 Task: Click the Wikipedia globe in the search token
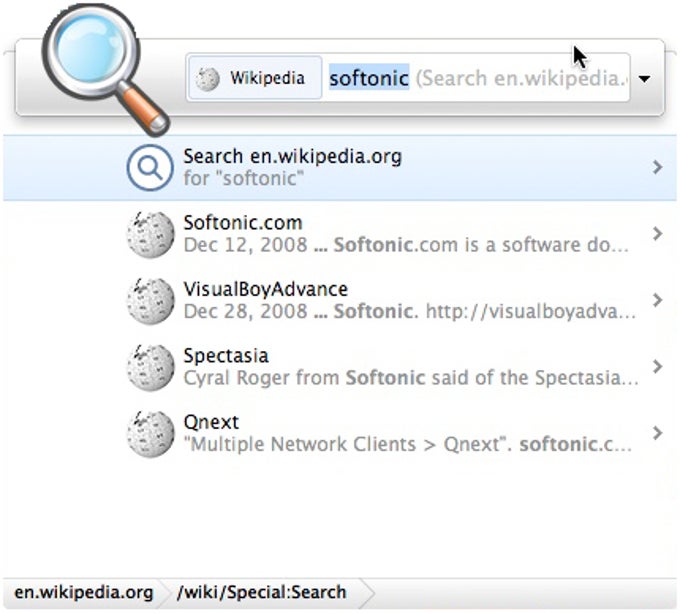coord(207,79)
